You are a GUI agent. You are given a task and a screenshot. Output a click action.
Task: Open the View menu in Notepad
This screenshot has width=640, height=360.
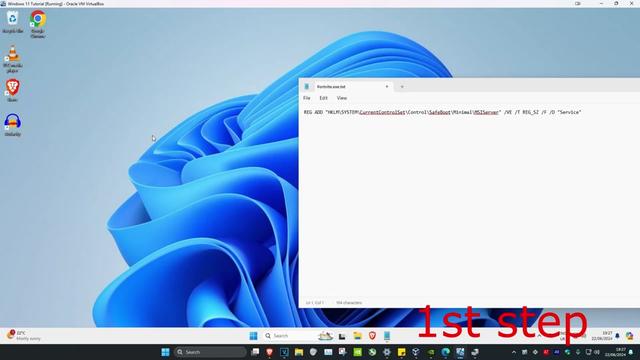point(342,98)
